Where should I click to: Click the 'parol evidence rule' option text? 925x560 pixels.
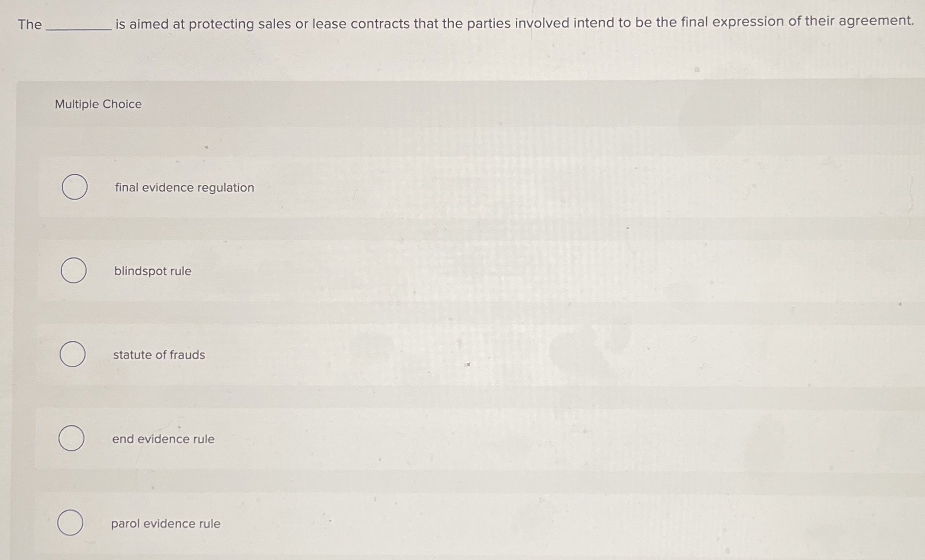tap(166, 523)
